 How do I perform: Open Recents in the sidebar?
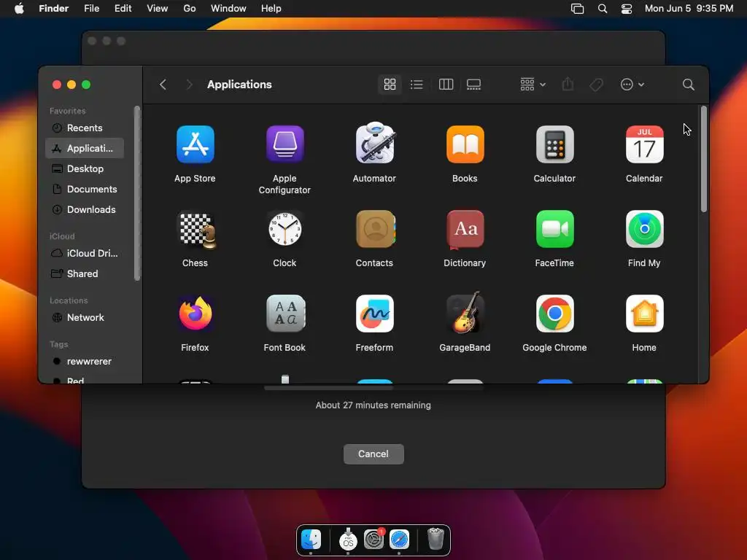pyautogui.click(x=85, y=128)
